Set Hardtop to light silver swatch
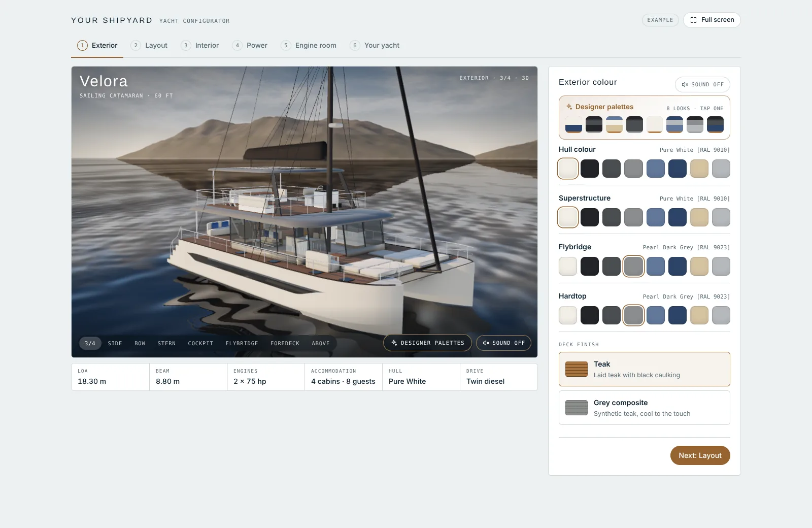 coord(721,315)
